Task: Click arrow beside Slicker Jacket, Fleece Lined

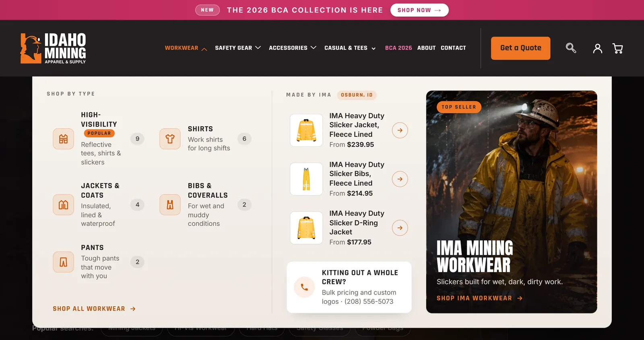Action: 400,130
